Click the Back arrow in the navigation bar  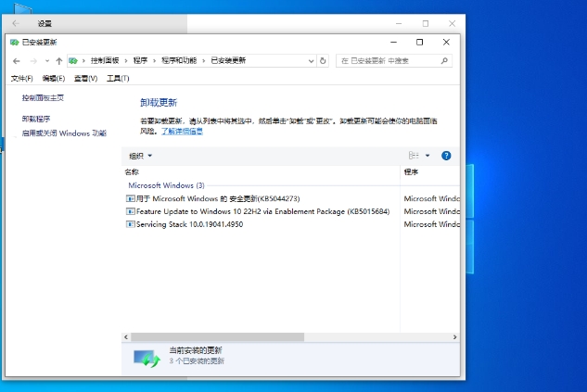point(17,60)
